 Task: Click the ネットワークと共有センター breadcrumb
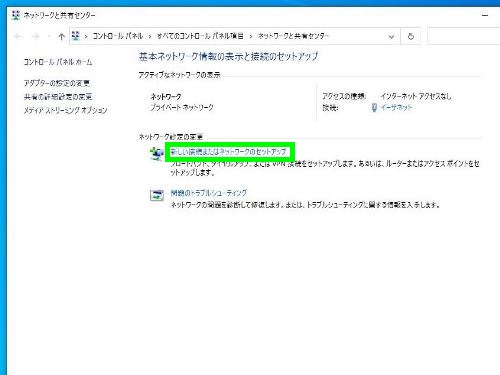293,36
